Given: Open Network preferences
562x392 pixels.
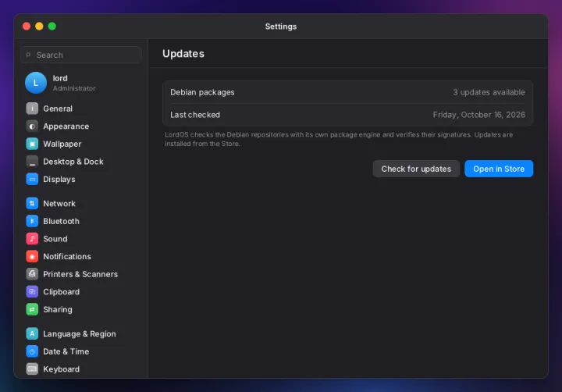Looking at the screenshot, I should pyautogui.click(x=59, y=203).
